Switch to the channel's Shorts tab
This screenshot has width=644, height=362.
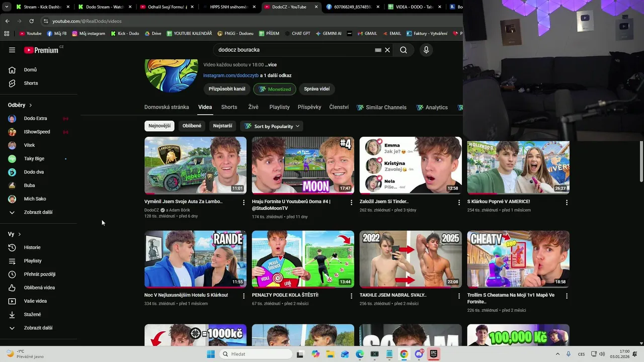coord(229,107)
